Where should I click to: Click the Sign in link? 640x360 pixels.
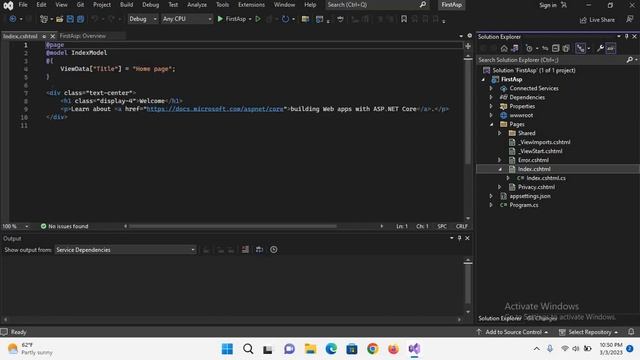click(x=547, y=5)
